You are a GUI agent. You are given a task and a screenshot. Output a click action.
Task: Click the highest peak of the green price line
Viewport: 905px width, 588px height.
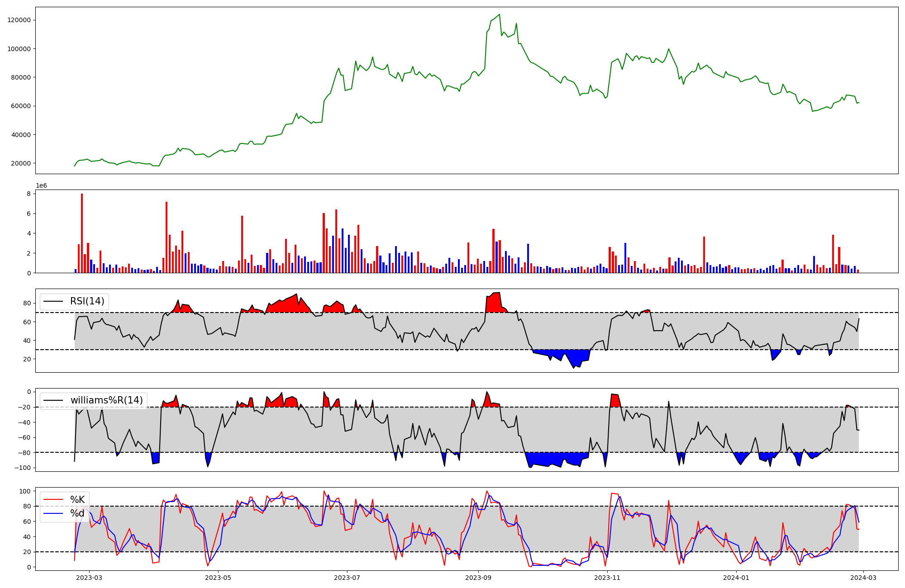click(499, 14)
